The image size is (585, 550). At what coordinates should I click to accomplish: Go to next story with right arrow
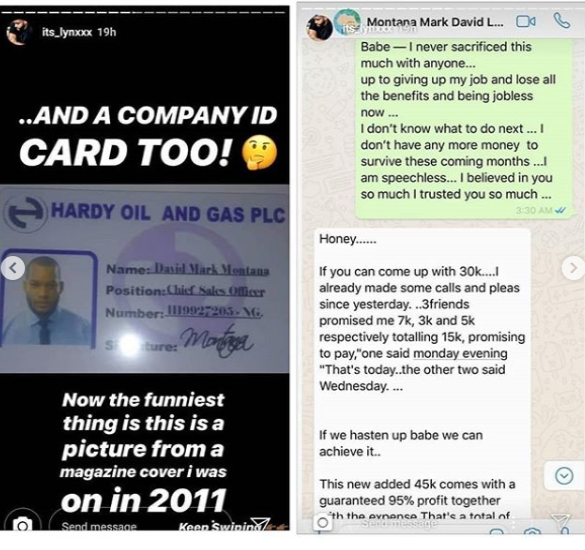[573, 268]
